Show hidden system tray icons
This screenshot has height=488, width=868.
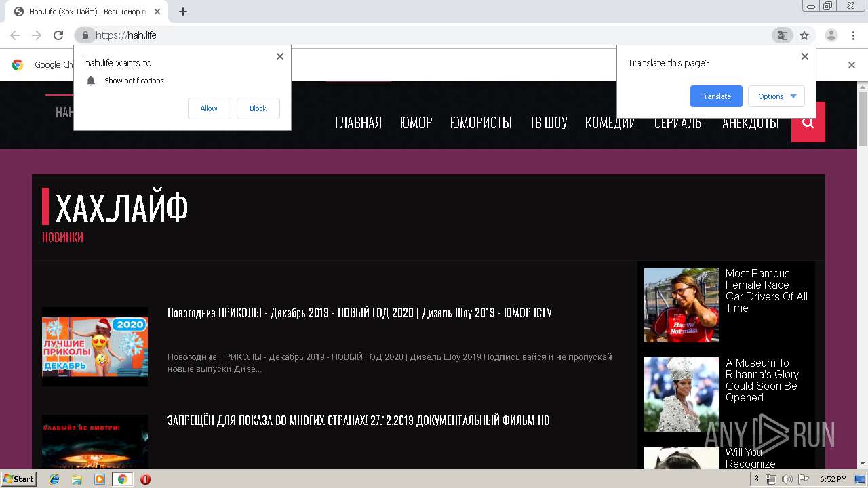[x=757, y=479]
